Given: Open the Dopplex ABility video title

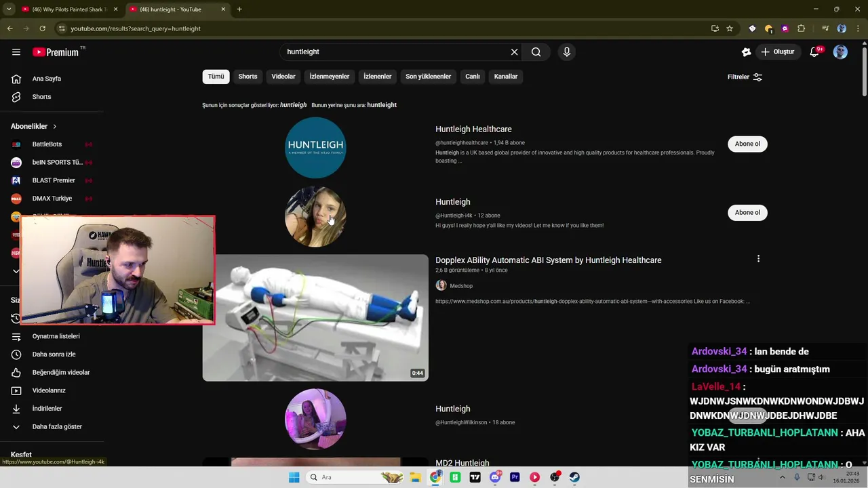Looking at the screenshot, I should pyautogui.click(x=548, y=260).
